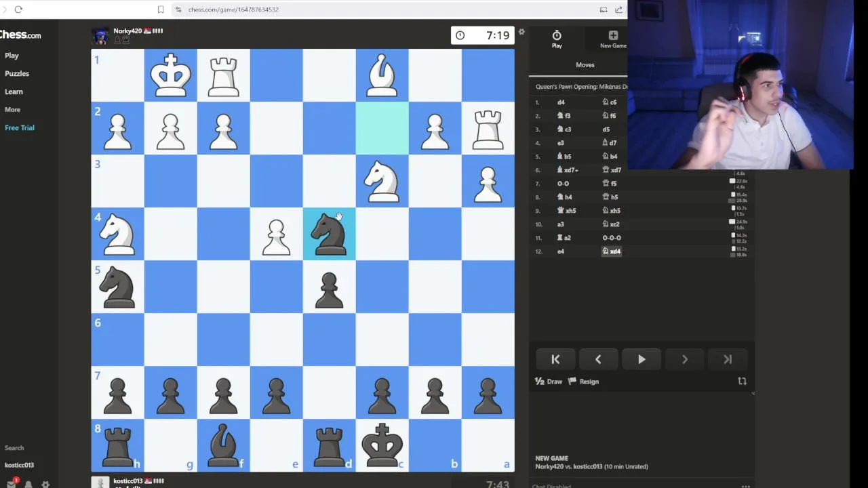Select move 3. Nc3 in move list
The image size is (868, 488).
564,129
